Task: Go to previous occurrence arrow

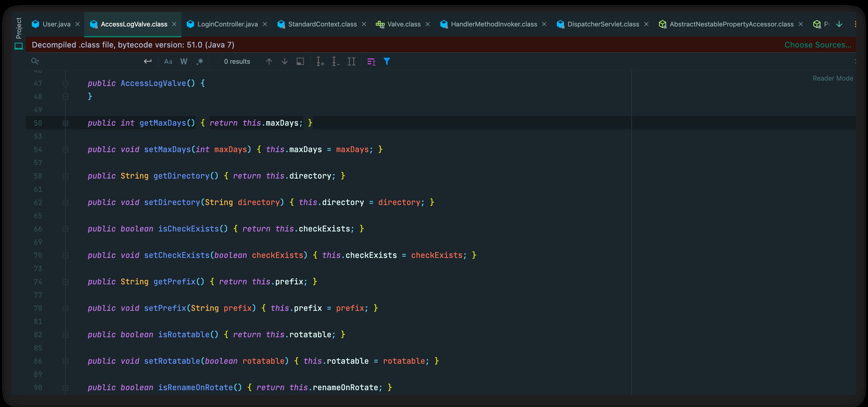Action: pyautogui.click(x=269, y=61)
